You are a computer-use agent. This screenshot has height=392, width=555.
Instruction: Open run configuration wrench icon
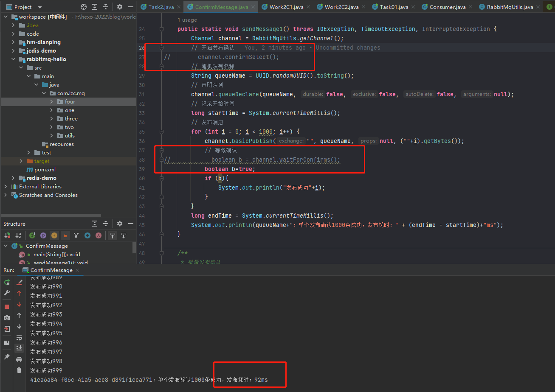coord(7,293)
